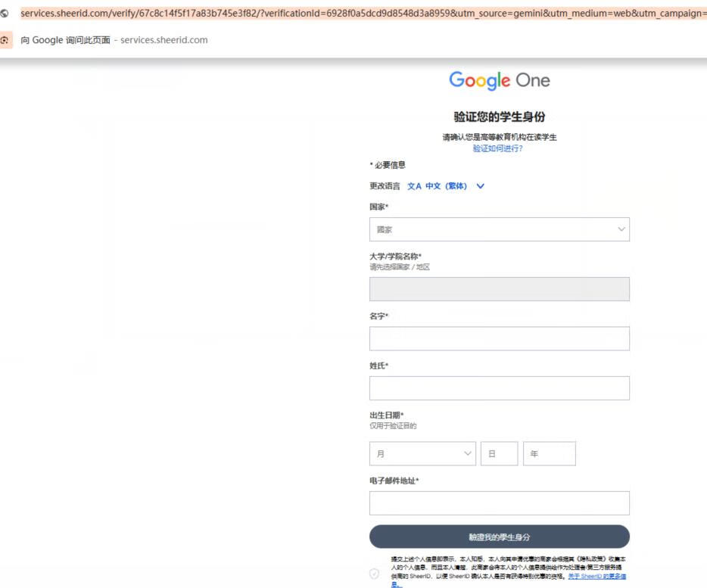
Task: Click the Google One logo
Action: pyautogui.click(x=499, y=81)
